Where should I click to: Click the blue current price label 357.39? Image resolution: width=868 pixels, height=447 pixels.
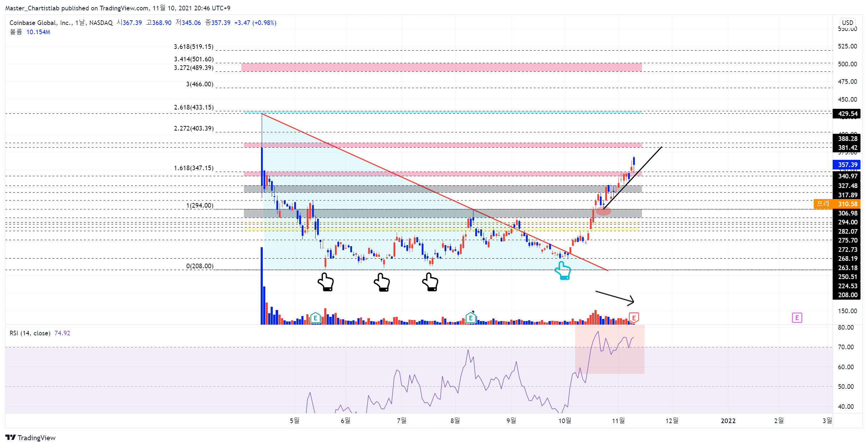click(x=847, y=164)
